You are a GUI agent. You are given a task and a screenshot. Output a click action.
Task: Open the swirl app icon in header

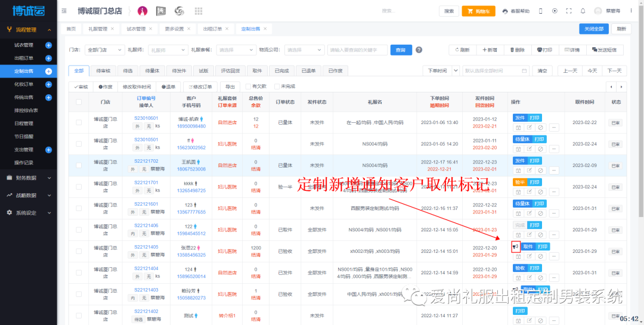point(179,11)
